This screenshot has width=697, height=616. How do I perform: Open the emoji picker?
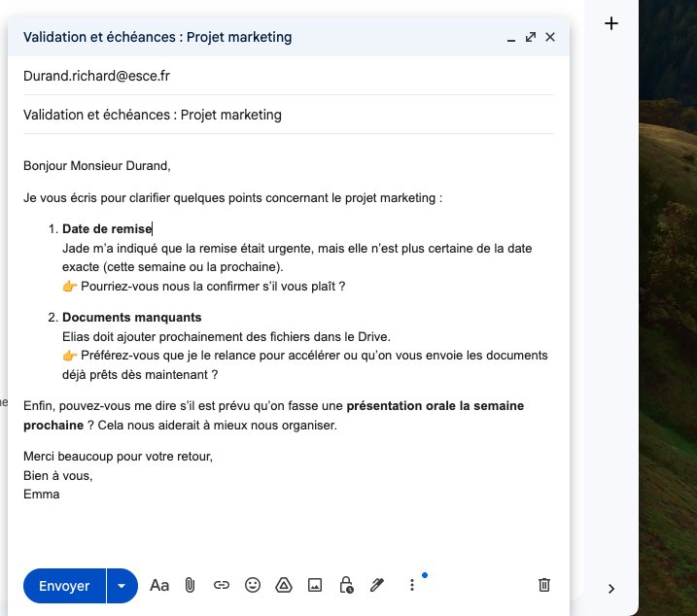click(253, 585)
